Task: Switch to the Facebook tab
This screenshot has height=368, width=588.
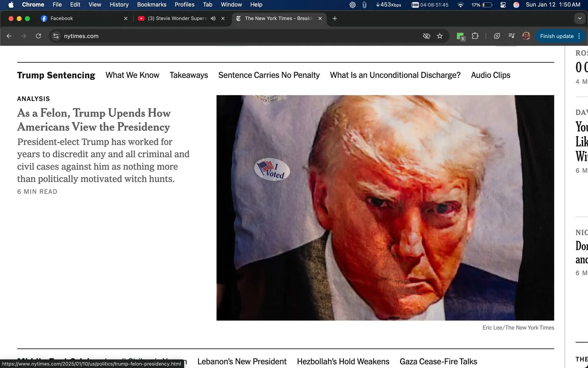Action: tap(61, 18)
